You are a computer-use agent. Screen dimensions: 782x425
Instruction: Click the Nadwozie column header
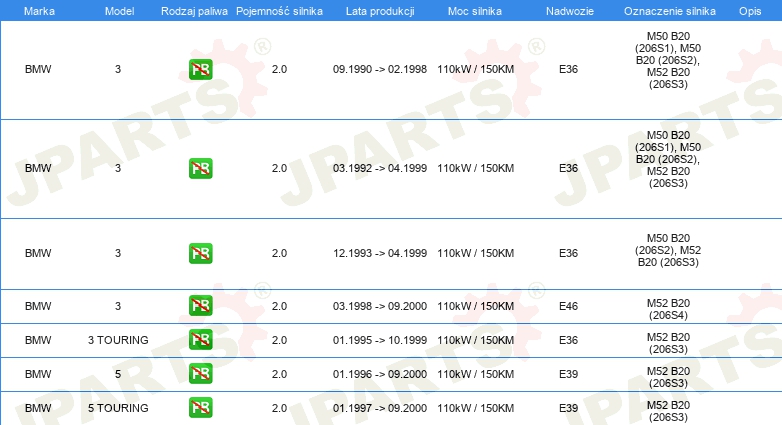pyautogui.click(x=570, y=11)
